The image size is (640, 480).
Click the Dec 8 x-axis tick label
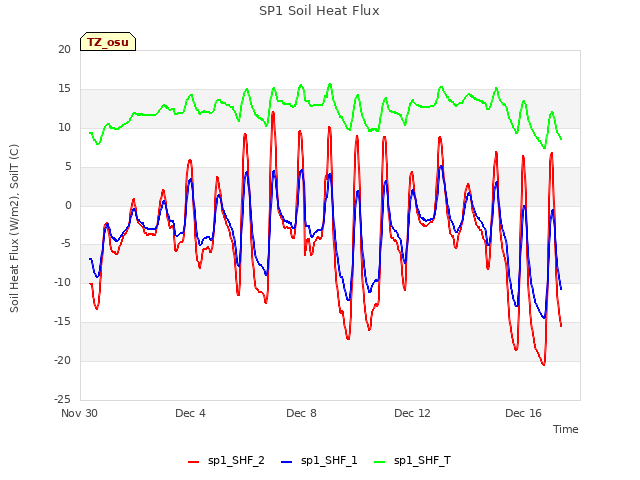(x=301, y=413)
